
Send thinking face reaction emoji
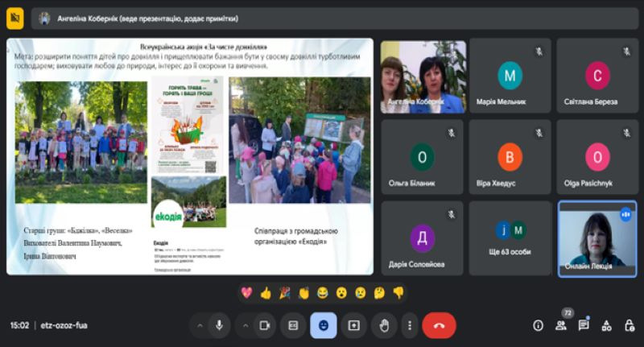(379, 293)
